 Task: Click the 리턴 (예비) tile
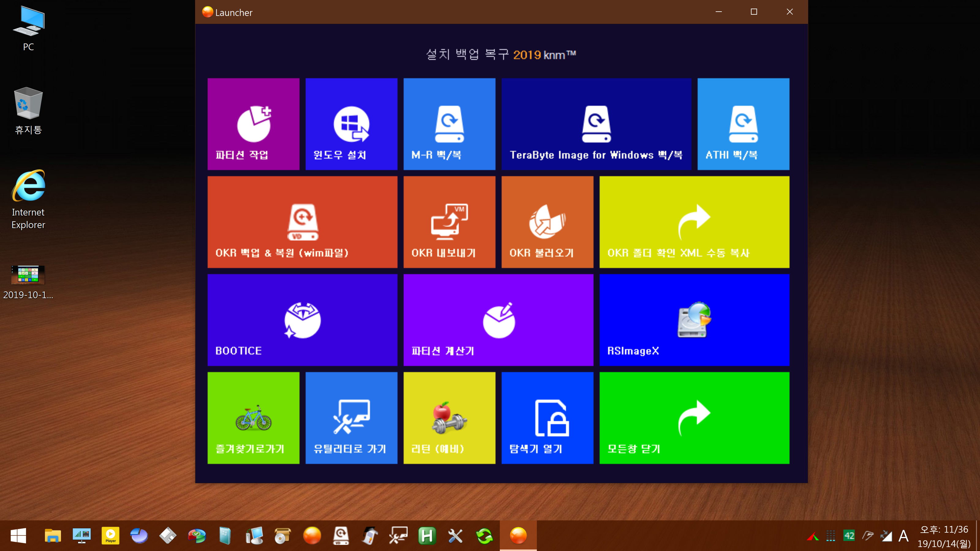tap(449, 418)
